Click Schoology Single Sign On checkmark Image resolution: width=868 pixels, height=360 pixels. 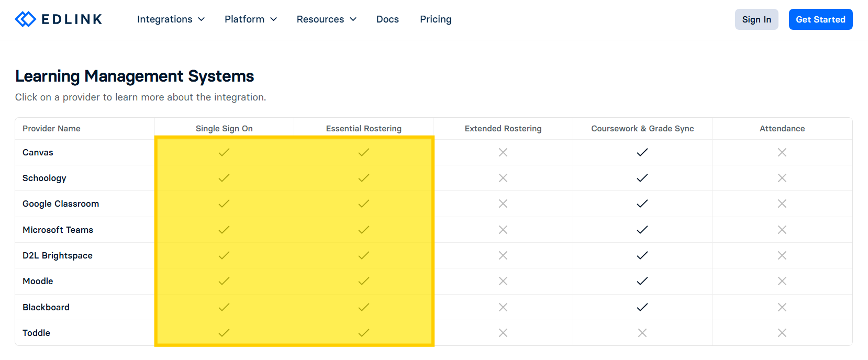click(224, 178)
